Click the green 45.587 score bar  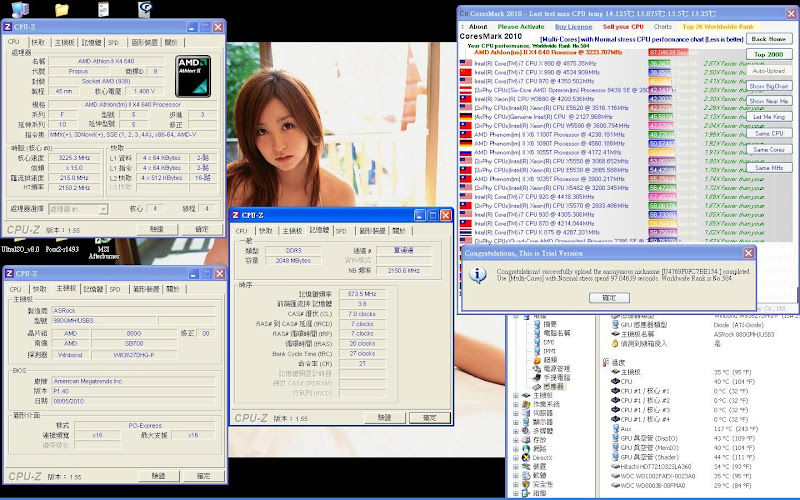coord(661,117)
